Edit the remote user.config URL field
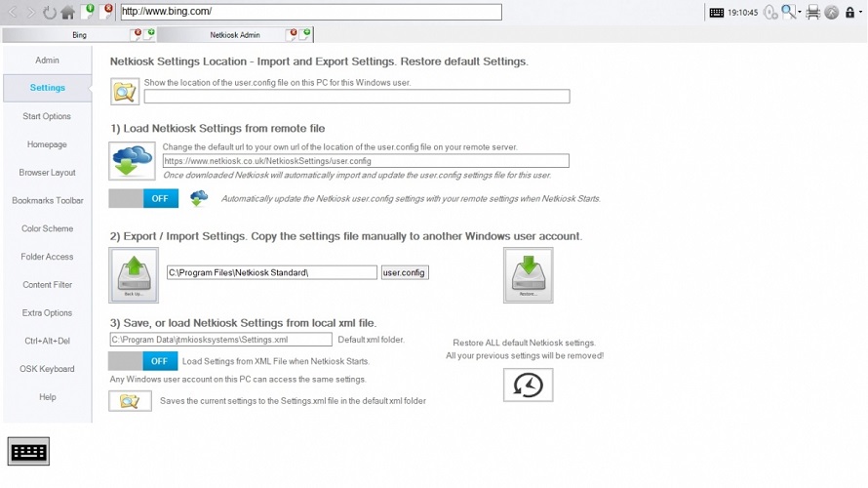Viewport: 868px width, 488px height. (366, 161)
